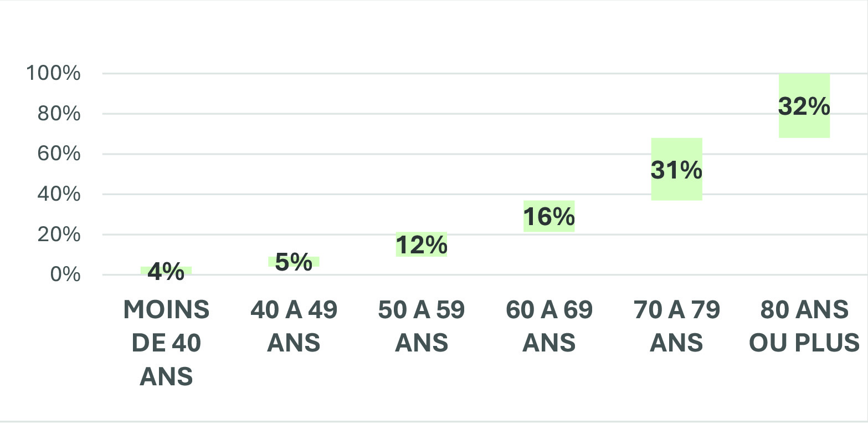Select the 5% bar segment
Screen dimensions: 868x423
pos(294,261)
